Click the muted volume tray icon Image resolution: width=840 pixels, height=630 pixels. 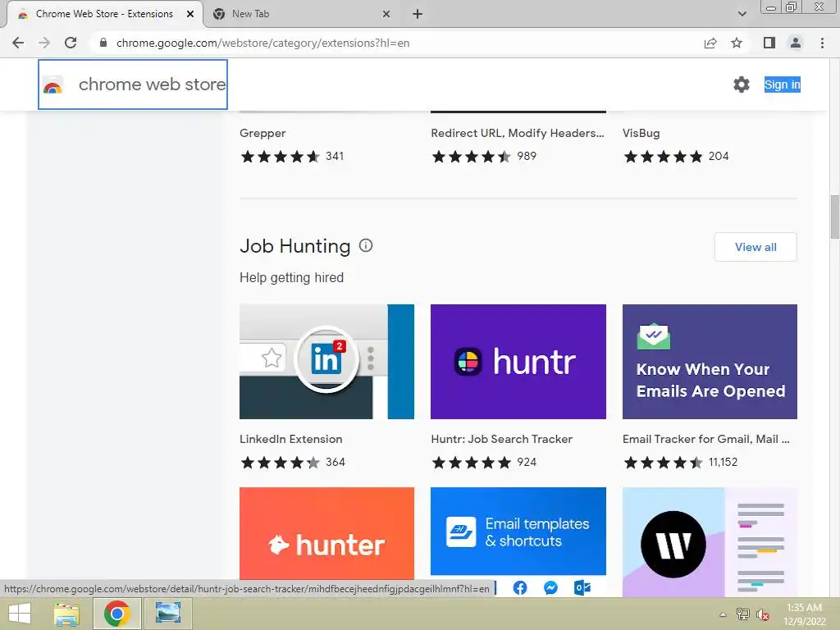[763, 614]
